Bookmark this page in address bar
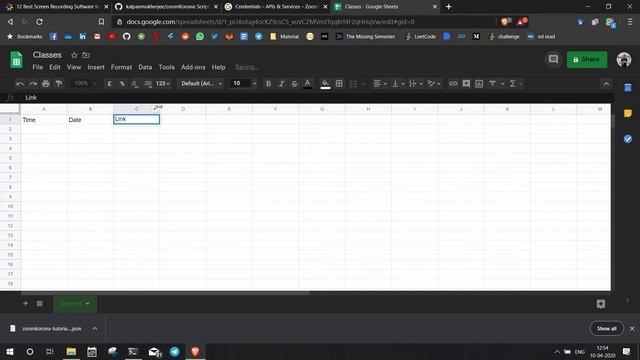640x360 pixels. pyautogui.click(x=101, y=22)
